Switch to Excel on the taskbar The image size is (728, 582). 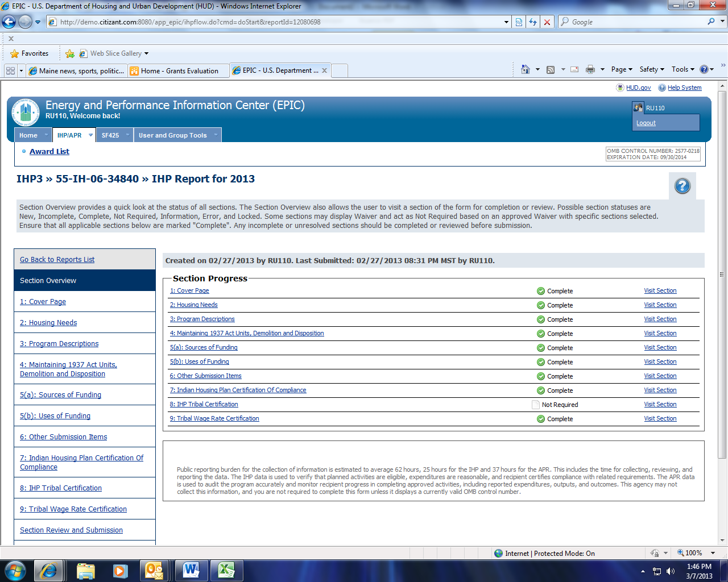(x=226, y=570)
